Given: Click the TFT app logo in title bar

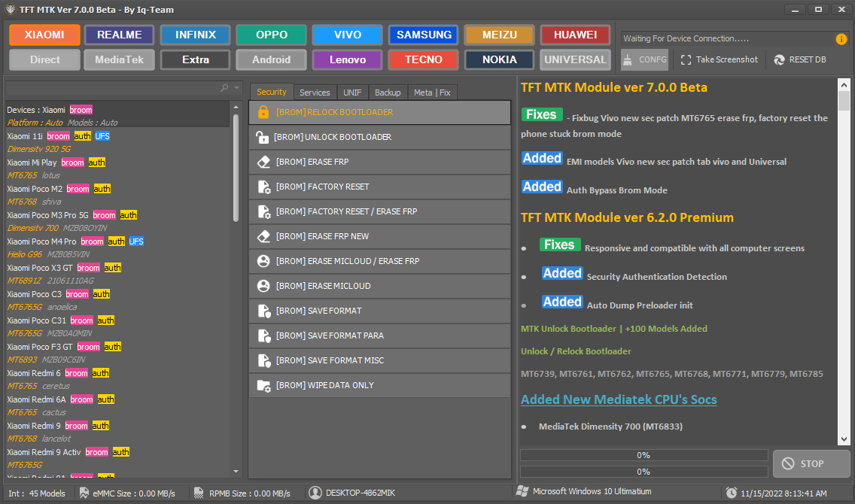Looking at the screenshot, I should [11, 9].
